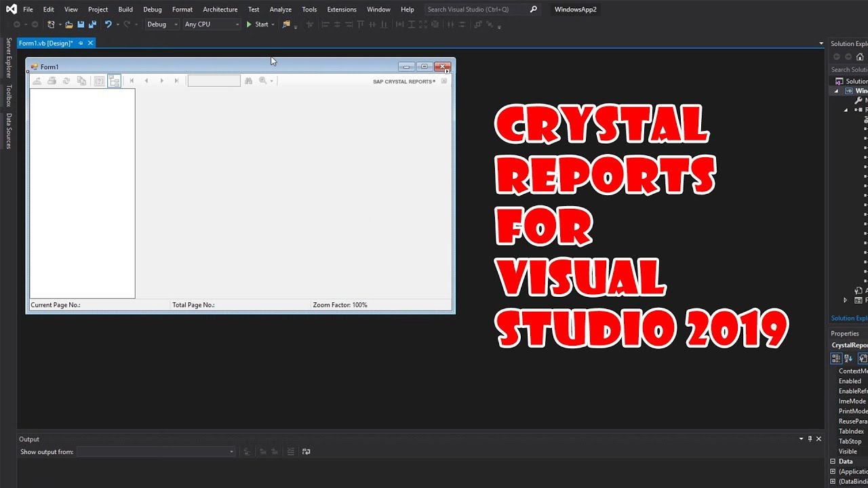868x488 pixels.
Task: Click the Form1 title bar icon
Action: click(x=35, y=66)
